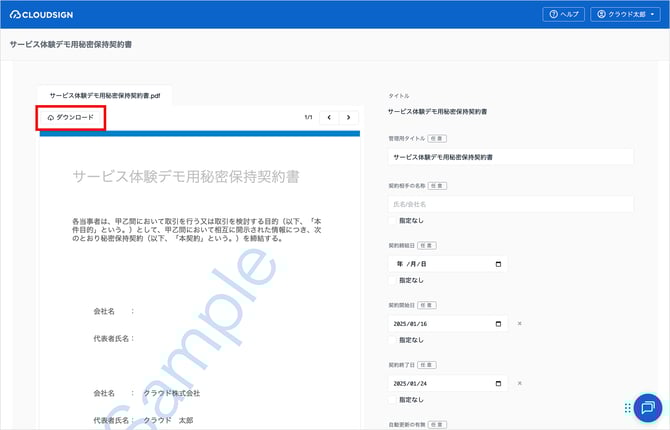Image resolution: width=670 pixels, height=430 pixels.
Task: Check 指定なし under 契約終了日
Action: tap(392, 400)
